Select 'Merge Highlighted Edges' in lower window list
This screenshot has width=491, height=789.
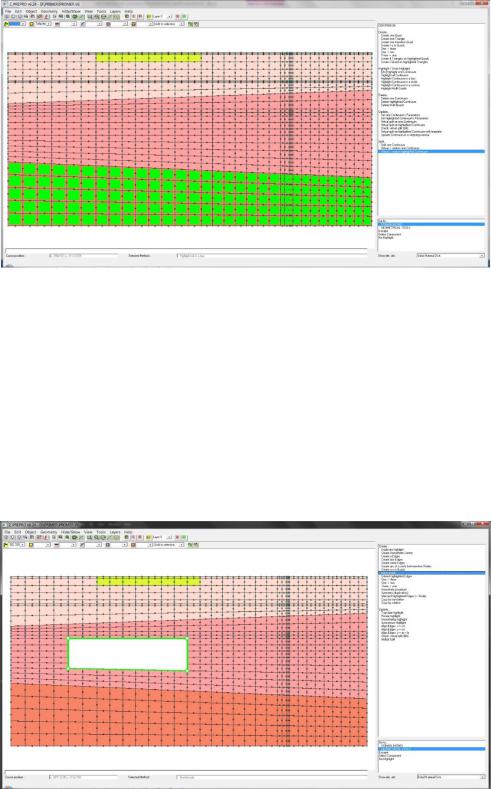pos(403,596)
